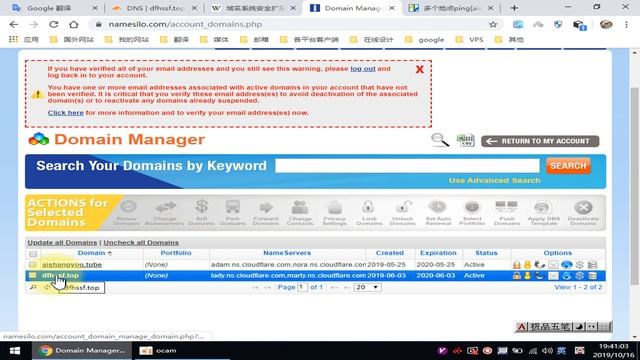Click the Update all Domains link
The height and width of the screenshot is (360, 640).
tap(62, 242)
